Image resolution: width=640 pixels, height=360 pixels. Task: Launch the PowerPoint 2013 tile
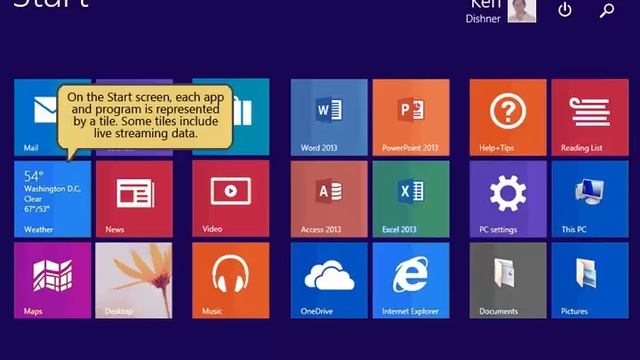pos(411,118)
